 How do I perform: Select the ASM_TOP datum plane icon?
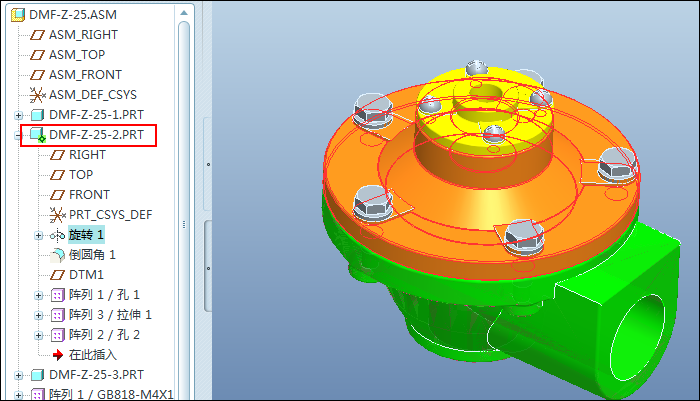37,55
